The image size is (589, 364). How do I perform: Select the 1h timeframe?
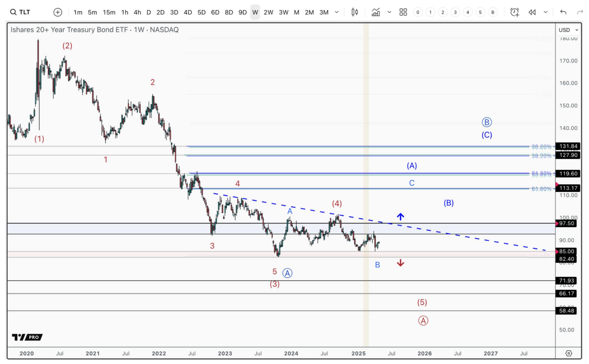point(125,12)
